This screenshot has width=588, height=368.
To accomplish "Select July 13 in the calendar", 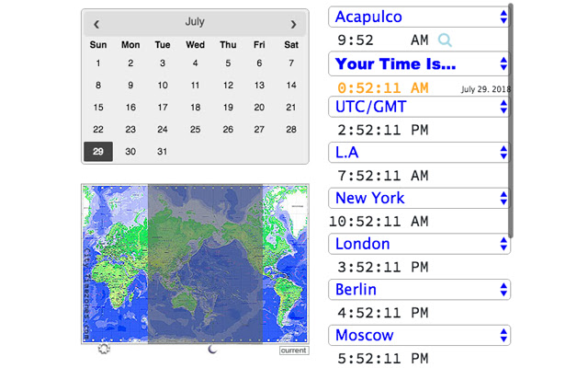I will (259, 86).
